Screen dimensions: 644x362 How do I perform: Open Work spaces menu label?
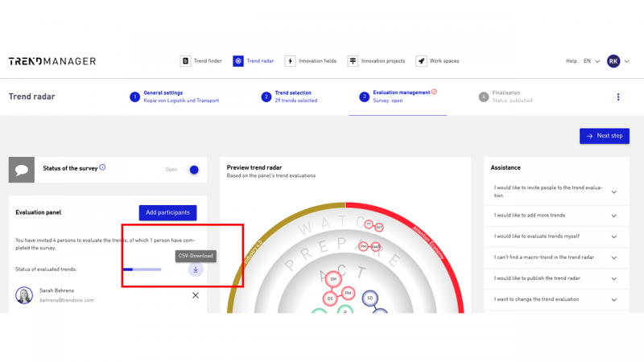pos(444,61)
